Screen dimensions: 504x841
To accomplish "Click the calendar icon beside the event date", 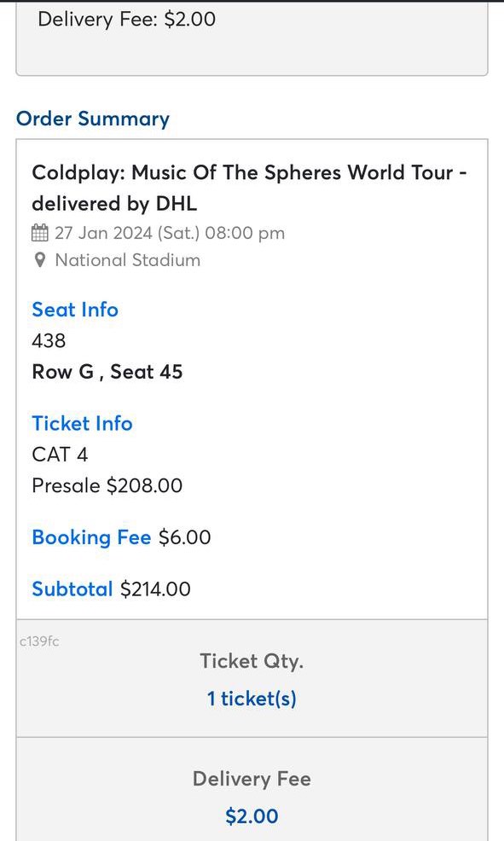I will (39, 233).
